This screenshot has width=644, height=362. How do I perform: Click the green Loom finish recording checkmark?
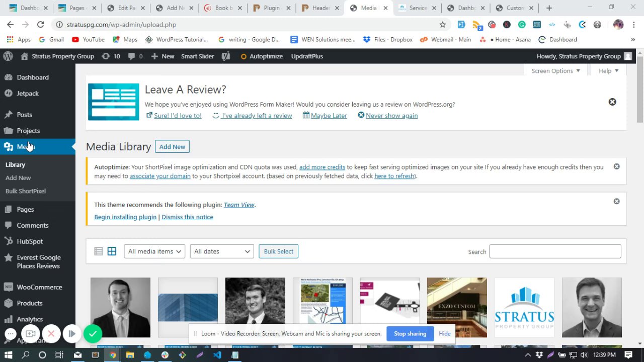pyautogui.click(x=93, y=333)
